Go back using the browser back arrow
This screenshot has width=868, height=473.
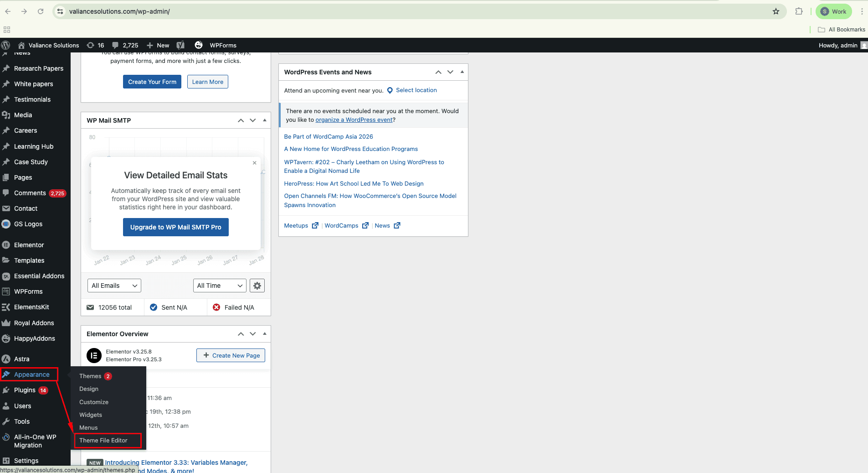[8, 11]
